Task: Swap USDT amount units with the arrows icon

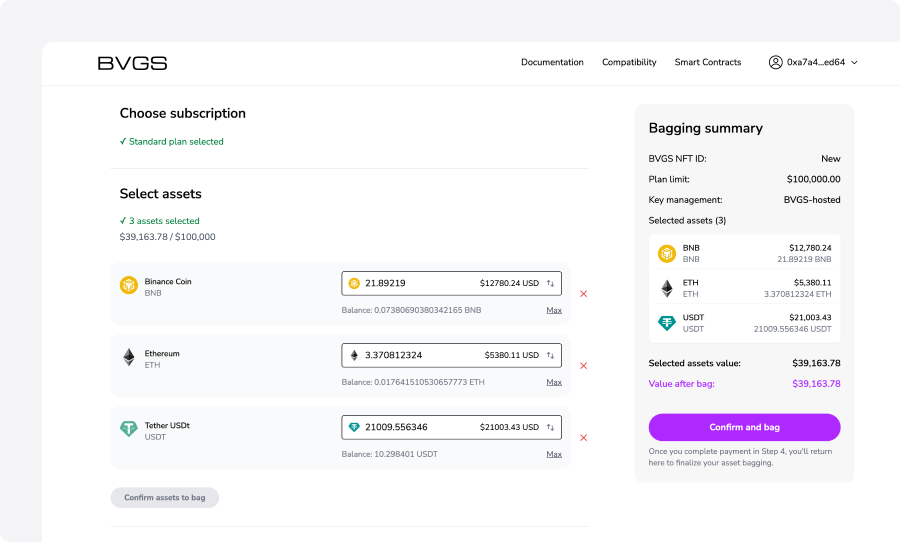Action: coord(550,427)
